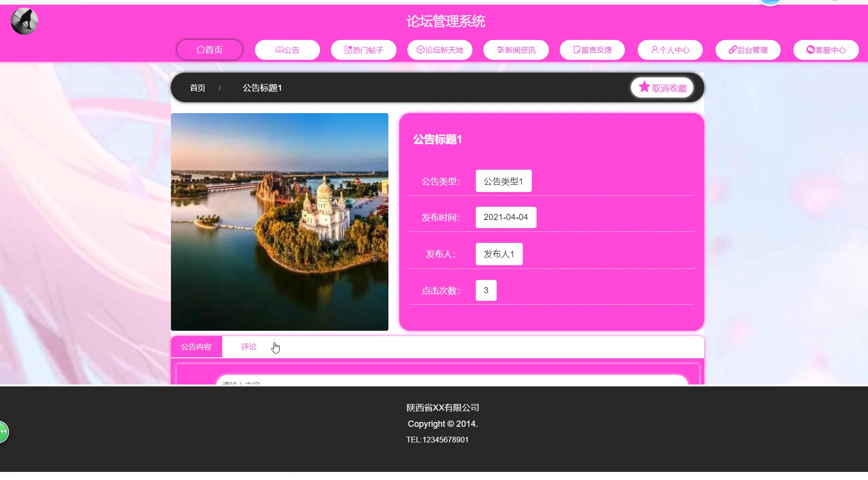
Task: Open the 公告 nav menu text
Action: coord(292,50)
